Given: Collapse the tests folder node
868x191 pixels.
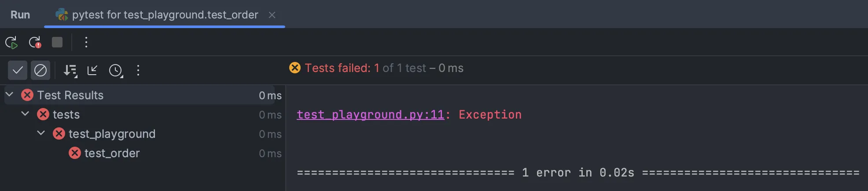Looking at the screenshot, I should (x=25, y=114).
